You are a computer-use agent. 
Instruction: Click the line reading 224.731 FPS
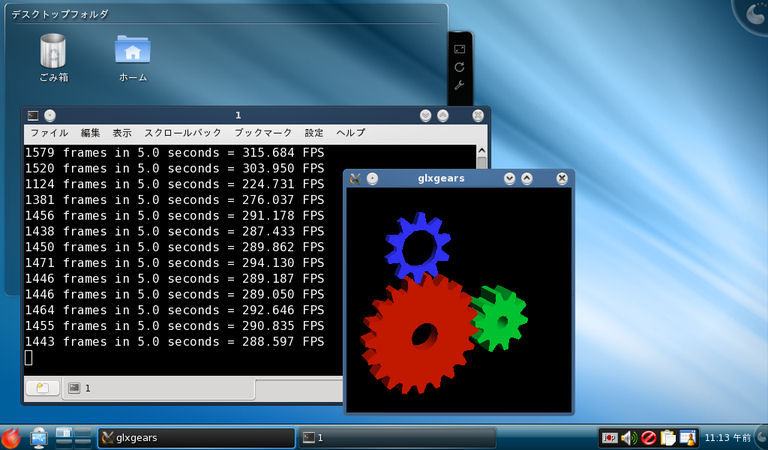point(174,184)
